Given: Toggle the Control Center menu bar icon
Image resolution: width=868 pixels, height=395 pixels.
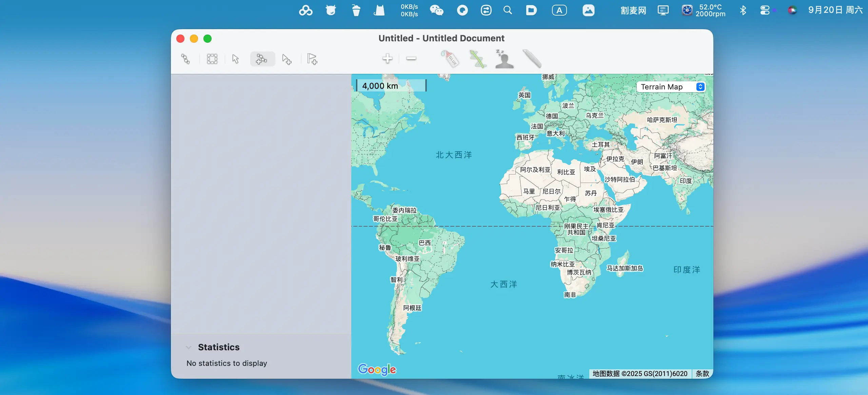Looking at the screenshot, I should coord(765,10).
